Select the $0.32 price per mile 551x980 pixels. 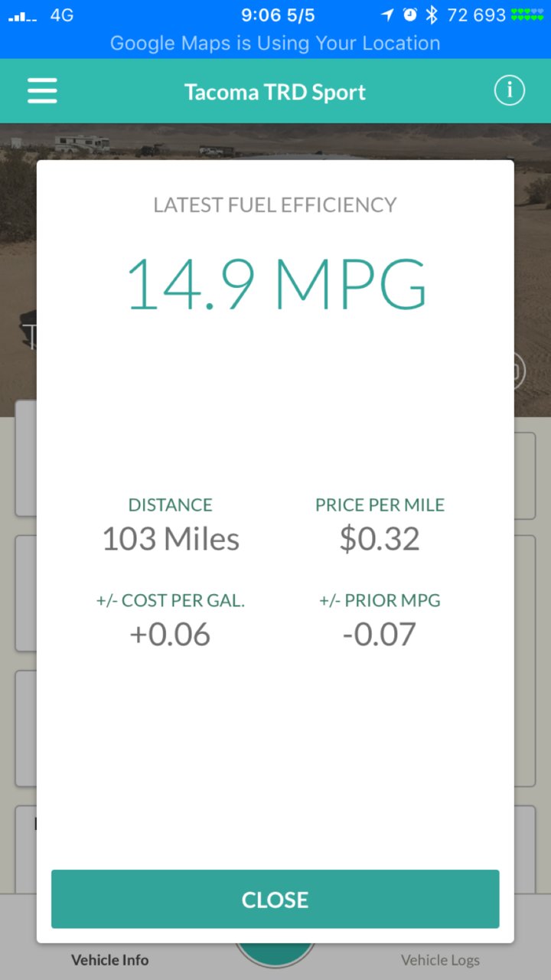(380, 539)
